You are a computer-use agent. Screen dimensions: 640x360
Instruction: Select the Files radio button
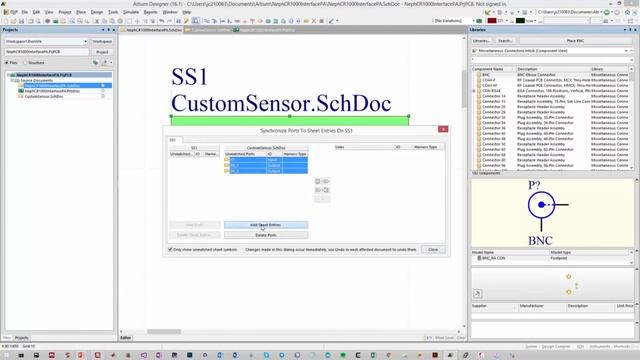click(7, 63)
